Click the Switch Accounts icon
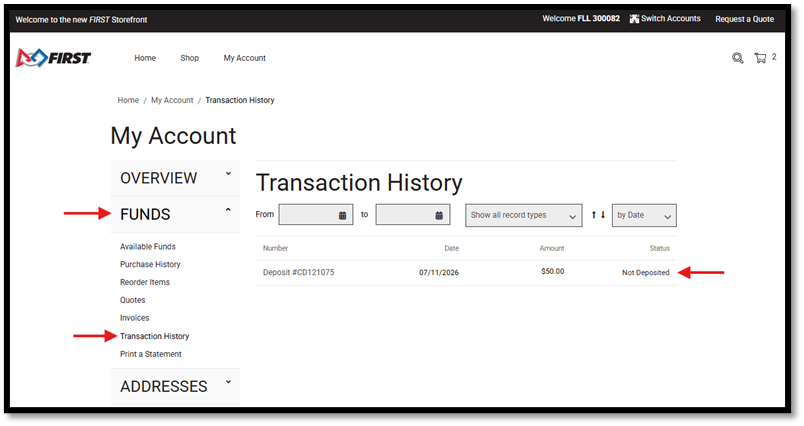Viewport: 804px width, 426px height. 634,19
